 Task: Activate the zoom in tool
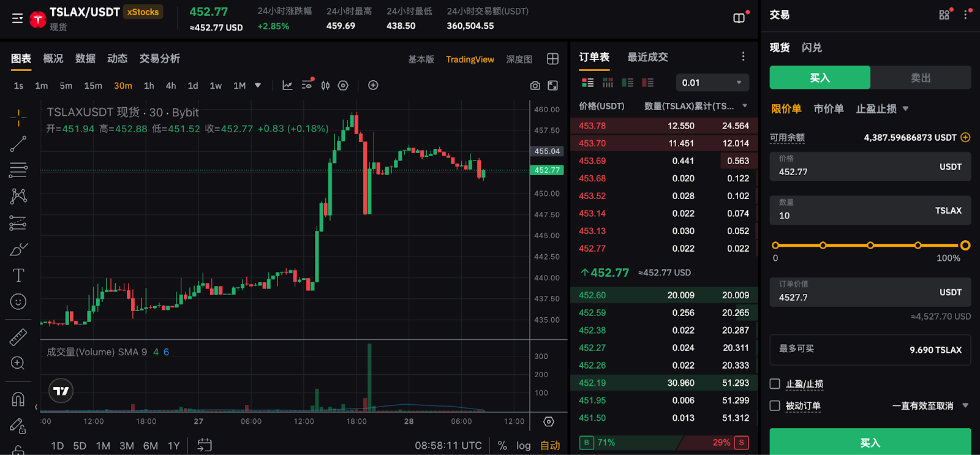18,363
